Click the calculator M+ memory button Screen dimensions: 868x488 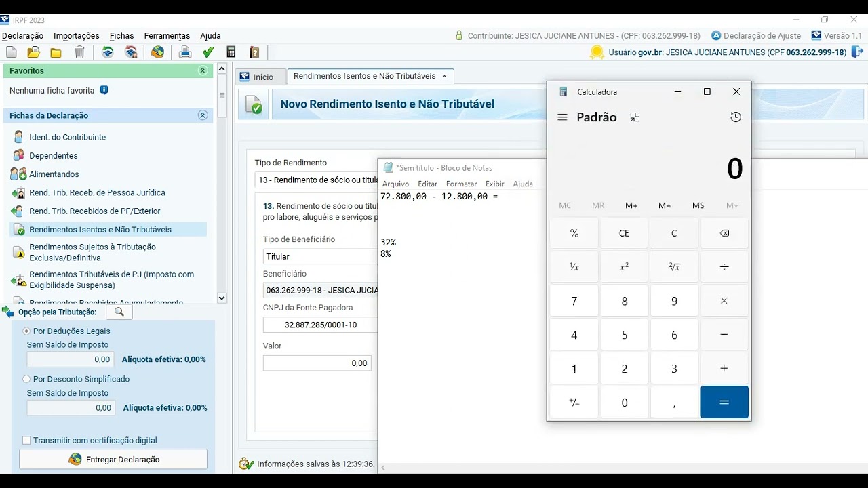631,205
